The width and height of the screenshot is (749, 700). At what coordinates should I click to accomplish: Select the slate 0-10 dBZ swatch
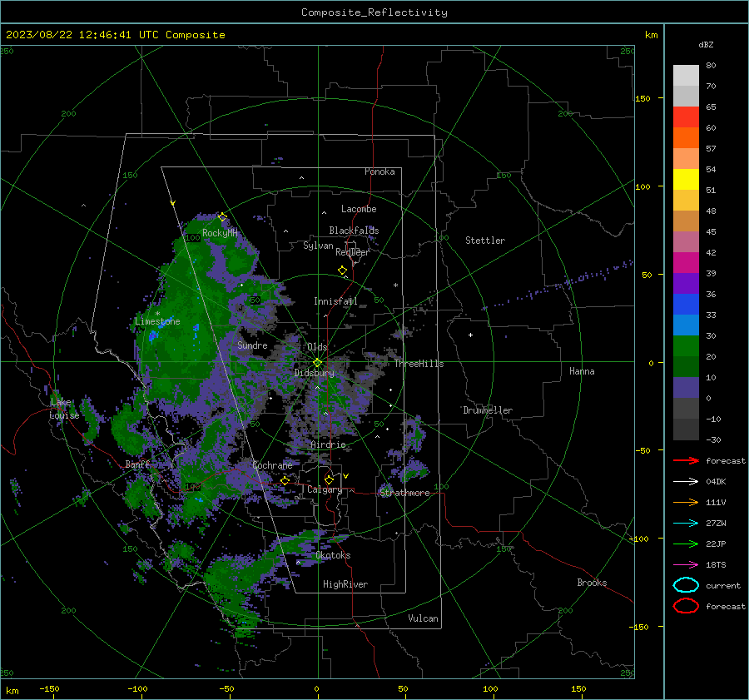[686, 388]
